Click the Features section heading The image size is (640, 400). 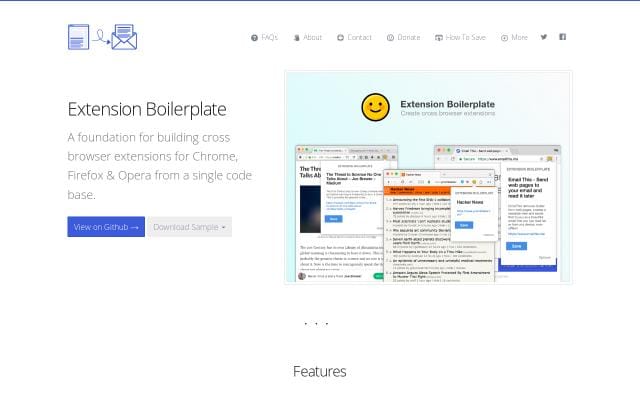pos(319,371)
